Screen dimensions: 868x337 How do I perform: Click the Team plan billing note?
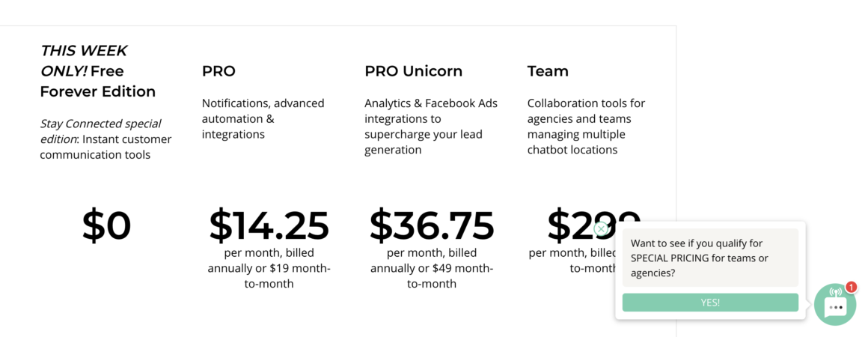[x=572, y=260]
